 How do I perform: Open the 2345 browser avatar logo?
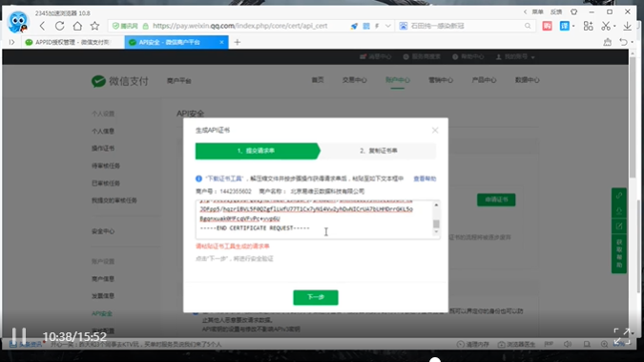click(18, 22)
